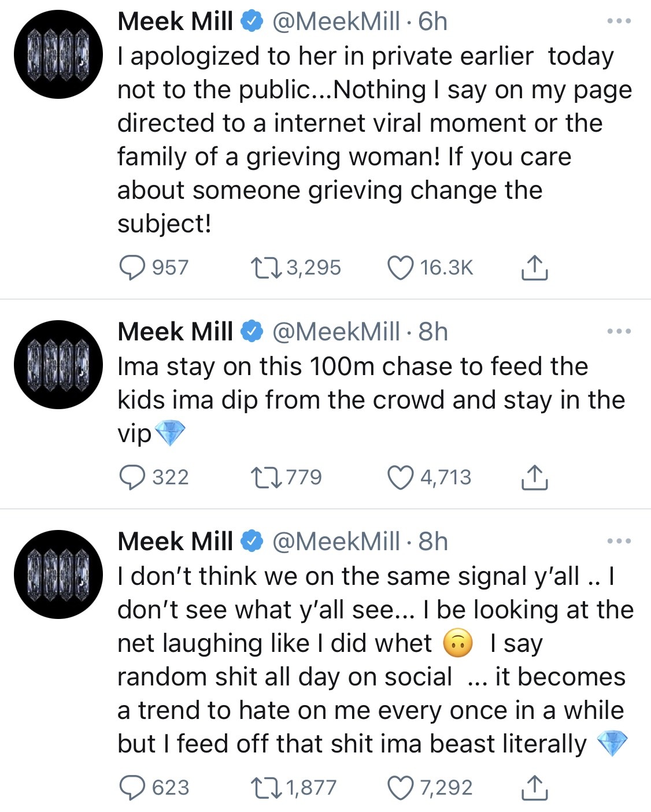Reply to the '100m chase' tweet

pyautogui.click(x=132, y=478)
